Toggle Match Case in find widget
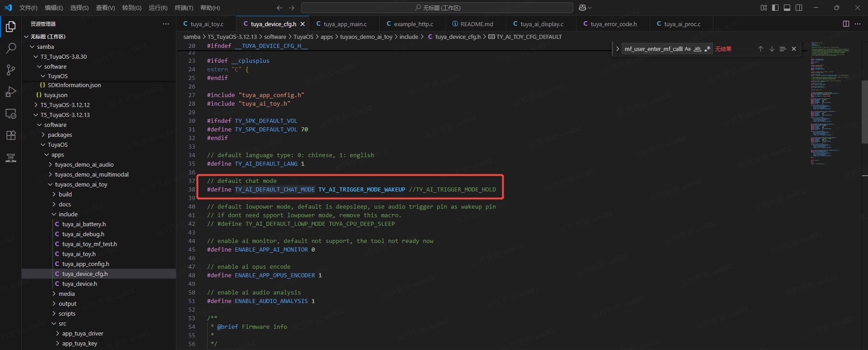 [688, 49]
